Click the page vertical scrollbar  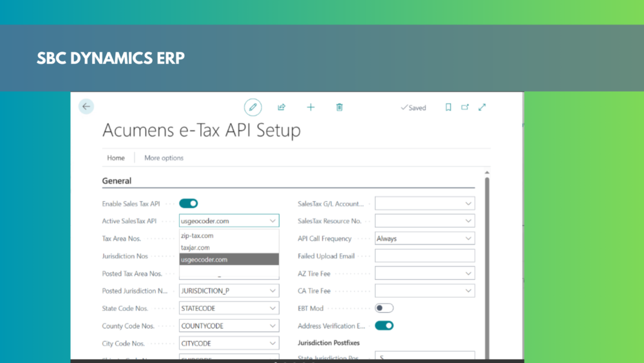click(x=487, y=267)
